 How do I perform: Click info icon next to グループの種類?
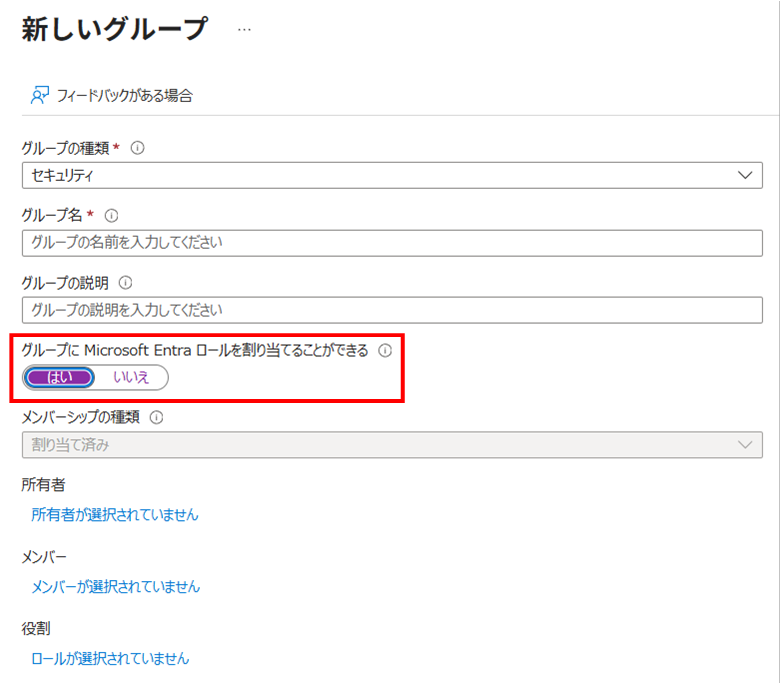pos(138,147)
